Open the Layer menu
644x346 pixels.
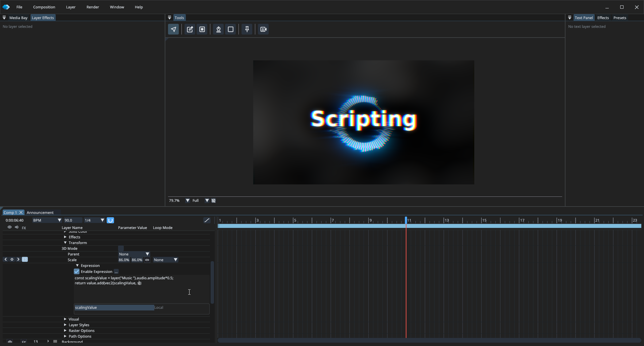tap(70, 7)
